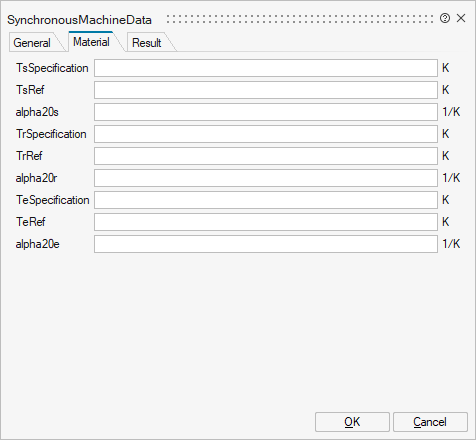Select the TrSpecification field
The height and width of the screenshot is (440, 476).
266,134
